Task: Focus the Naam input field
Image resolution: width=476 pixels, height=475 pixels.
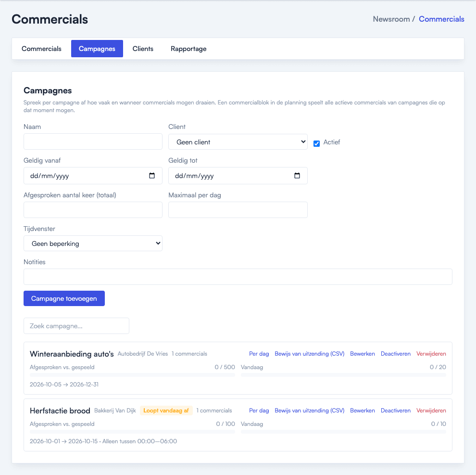Action: (x=93, y=141)
